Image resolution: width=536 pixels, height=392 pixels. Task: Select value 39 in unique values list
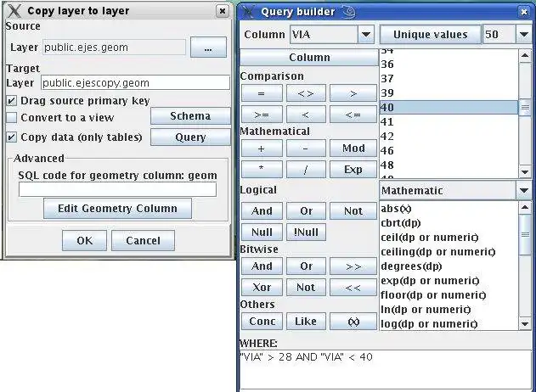tap(449, 92)
